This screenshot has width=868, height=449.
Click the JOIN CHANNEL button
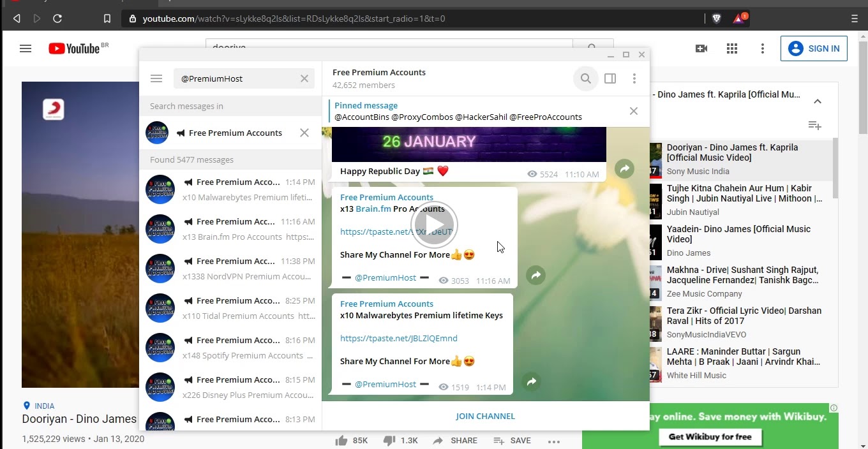click(x=485, y=416)
